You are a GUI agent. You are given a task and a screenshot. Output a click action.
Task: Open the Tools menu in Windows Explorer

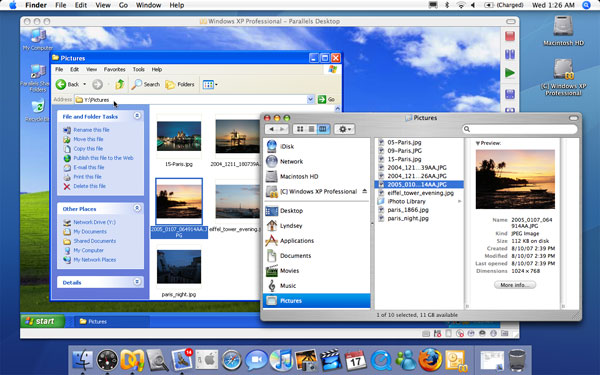point(139,69)
